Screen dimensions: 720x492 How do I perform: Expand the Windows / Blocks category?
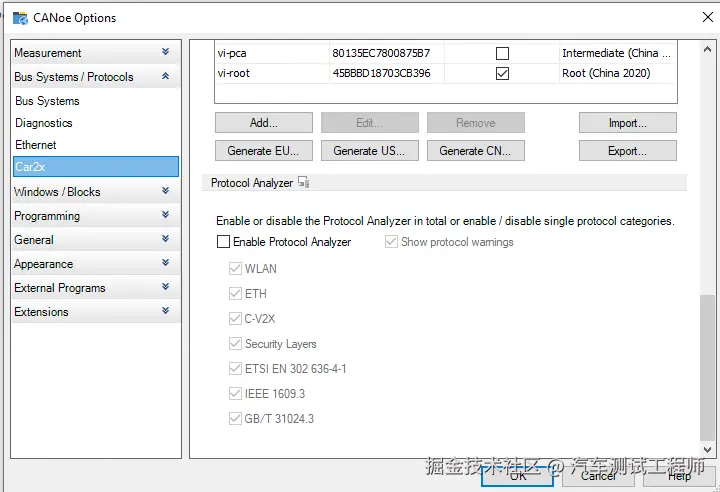(x=165, y=191)
